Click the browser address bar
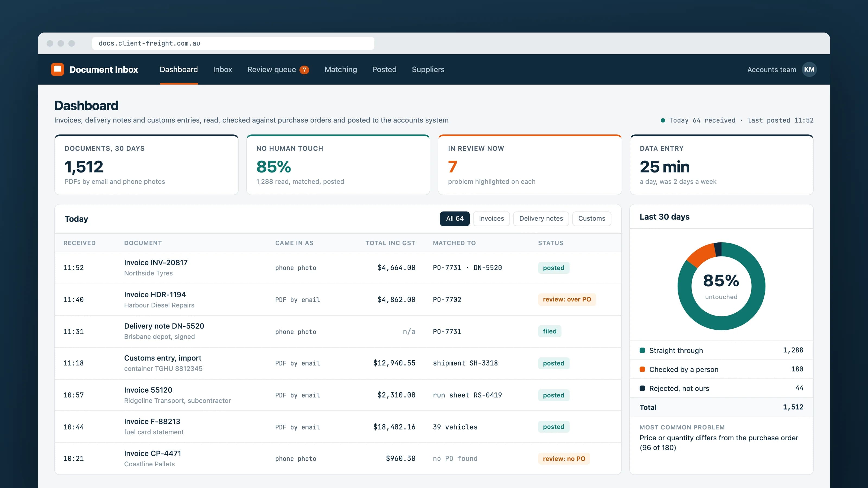The image size is (868, 488). coord(233,43)
